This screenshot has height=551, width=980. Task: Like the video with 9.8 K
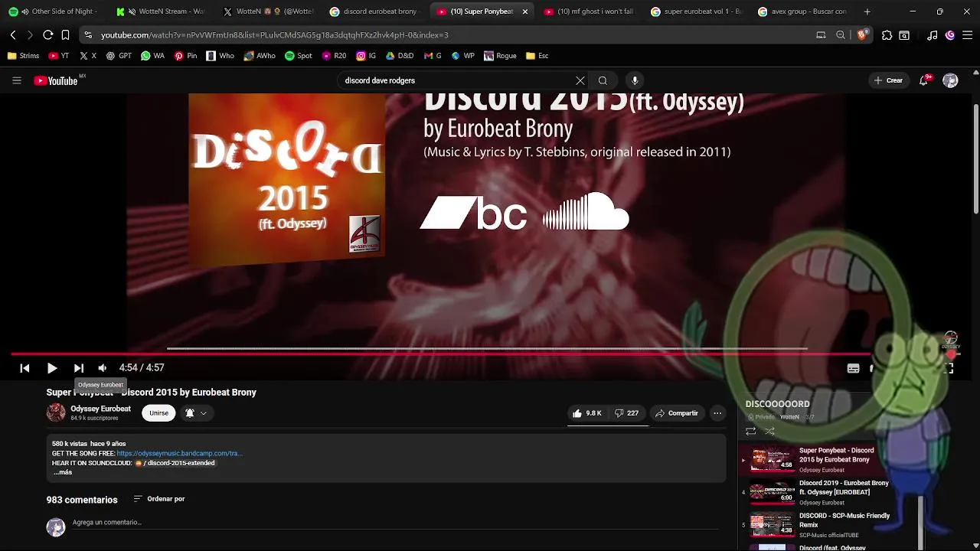[x=586, y=413]
